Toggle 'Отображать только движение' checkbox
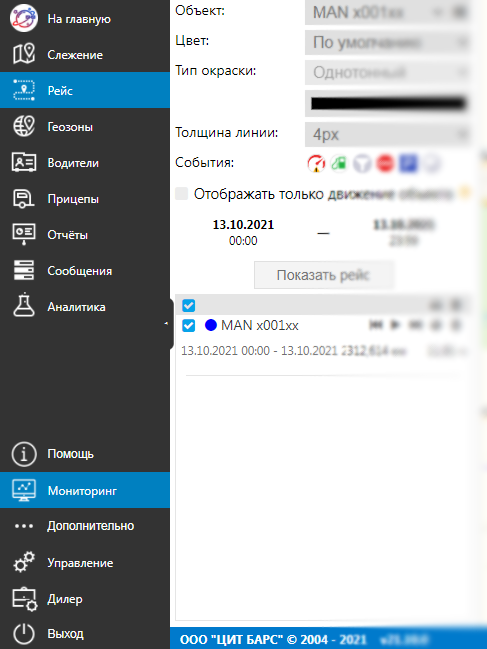487x649 pixels. click(182, 194)
